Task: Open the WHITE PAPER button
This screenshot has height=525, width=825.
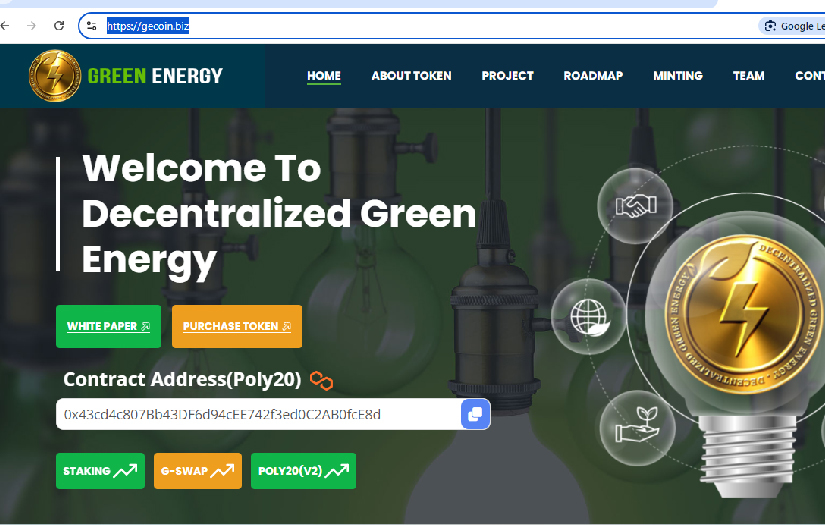Action: [108, 327]
